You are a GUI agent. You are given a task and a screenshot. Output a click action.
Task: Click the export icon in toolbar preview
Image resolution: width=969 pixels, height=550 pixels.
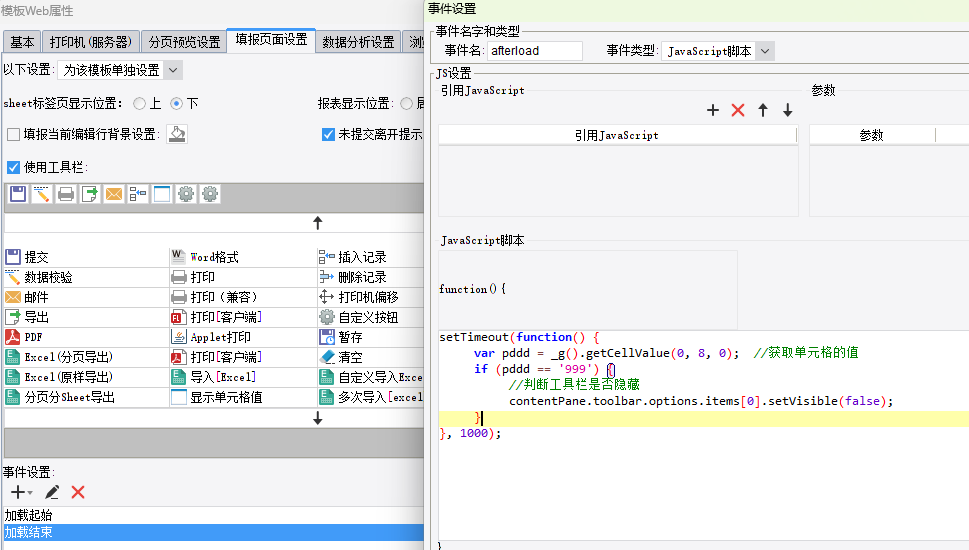click(x=90, y=194)
